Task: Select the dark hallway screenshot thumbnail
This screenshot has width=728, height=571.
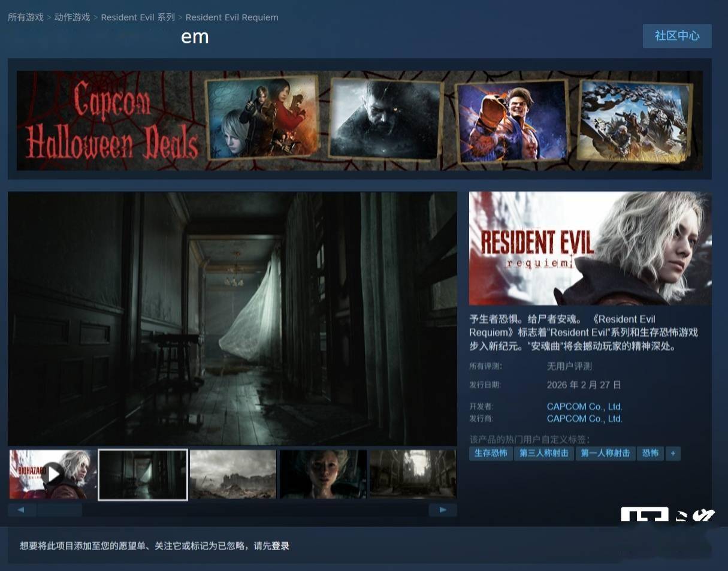Action: (143, 474)
